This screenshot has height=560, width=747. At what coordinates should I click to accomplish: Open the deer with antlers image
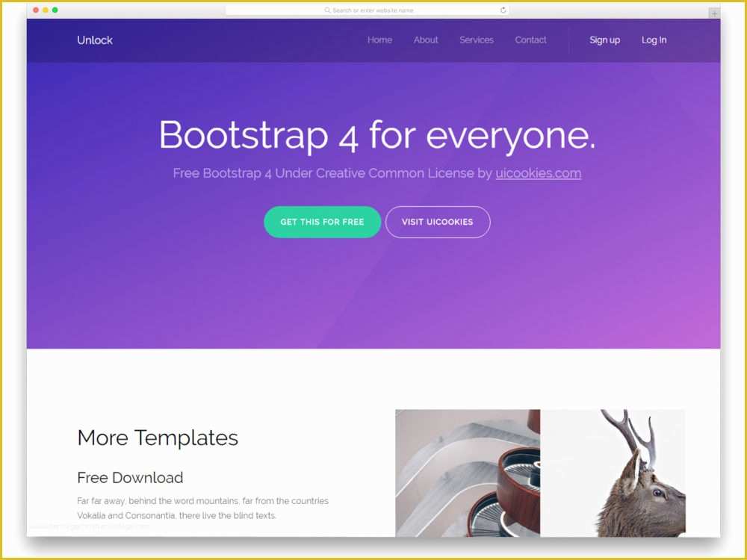(x=613, y=473)
